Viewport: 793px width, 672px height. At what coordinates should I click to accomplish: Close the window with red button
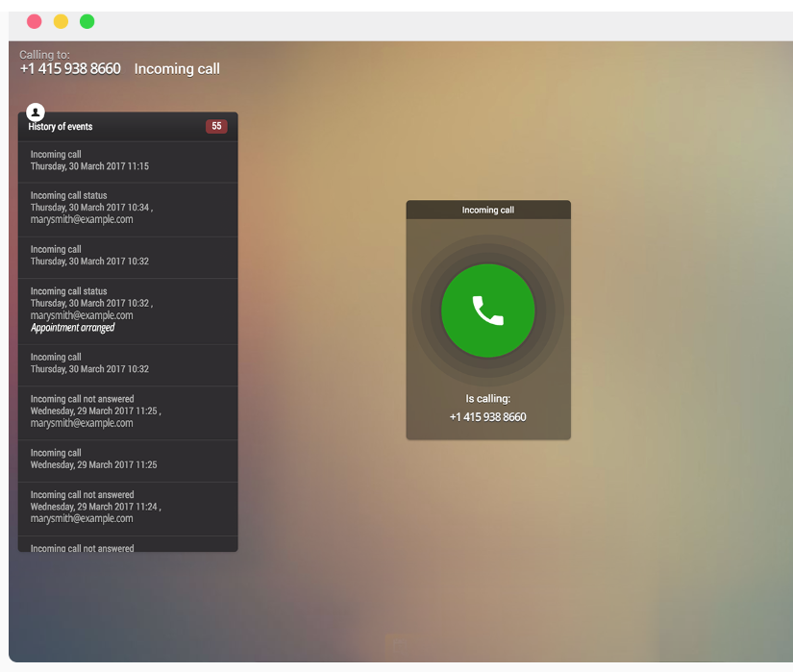coord(34,22)
